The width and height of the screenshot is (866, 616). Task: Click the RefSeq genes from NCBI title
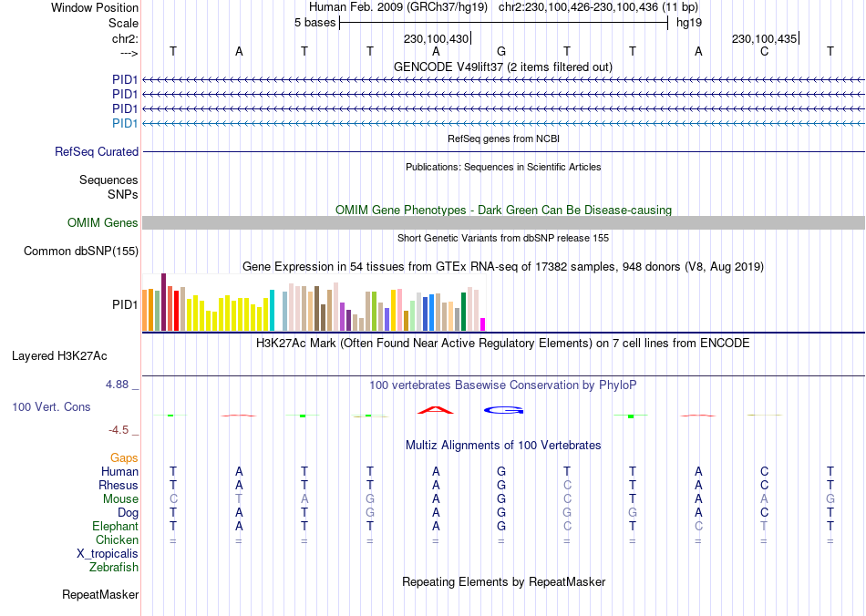[x=503, y=139]
